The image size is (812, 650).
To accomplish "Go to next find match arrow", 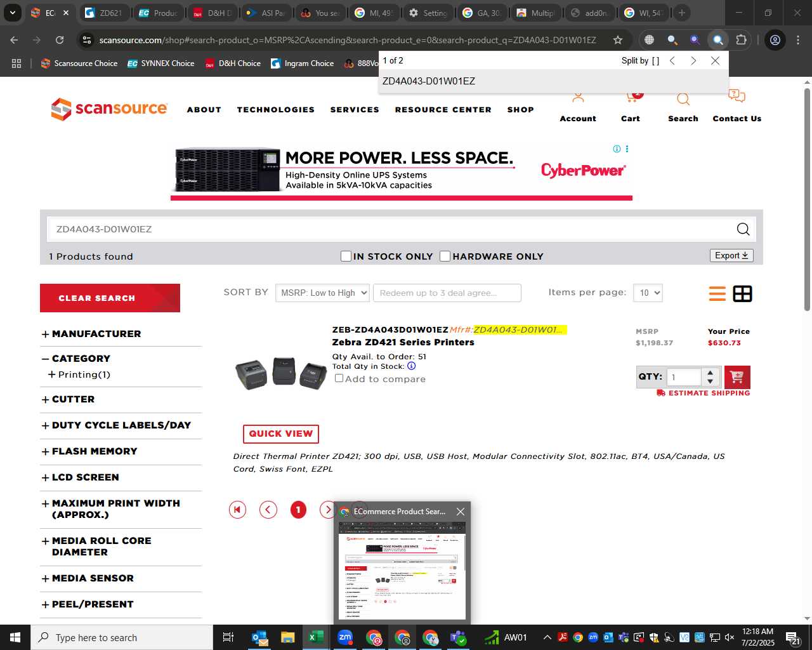I will [x=693, y=60].
